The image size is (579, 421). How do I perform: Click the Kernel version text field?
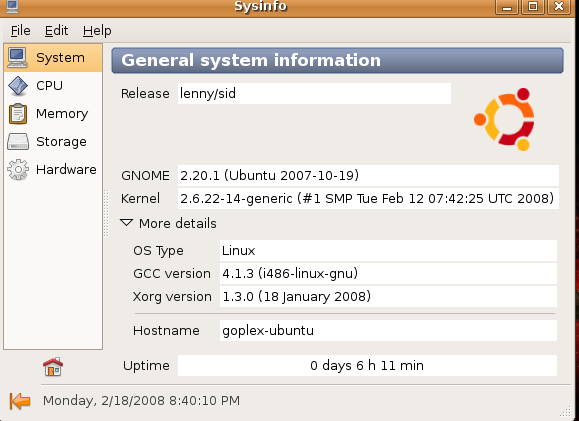tap(368, 198)
